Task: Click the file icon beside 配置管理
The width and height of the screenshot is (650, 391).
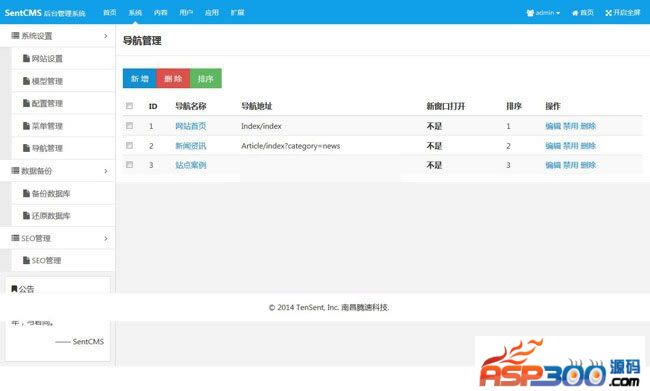Action: [x=26, y=103]
